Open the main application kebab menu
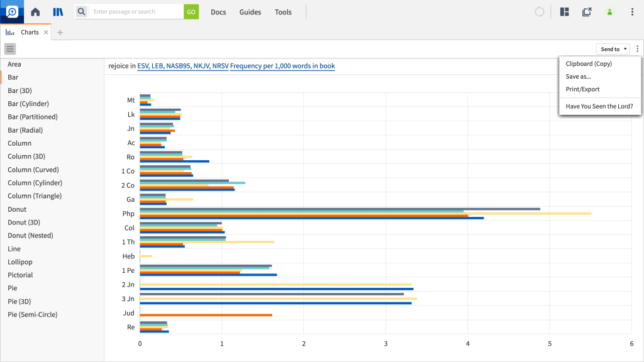 (632, 12)
